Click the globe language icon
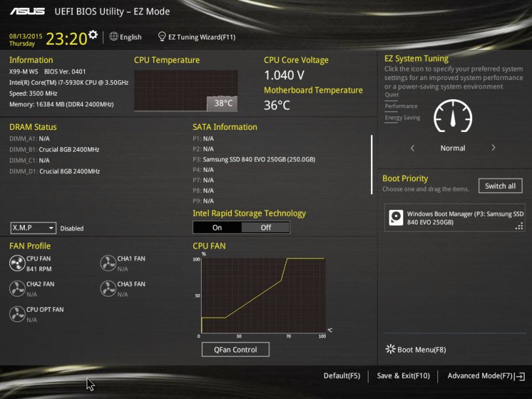Image resolution: width=532 pixels, height=399 pixels. pos(114,37)
